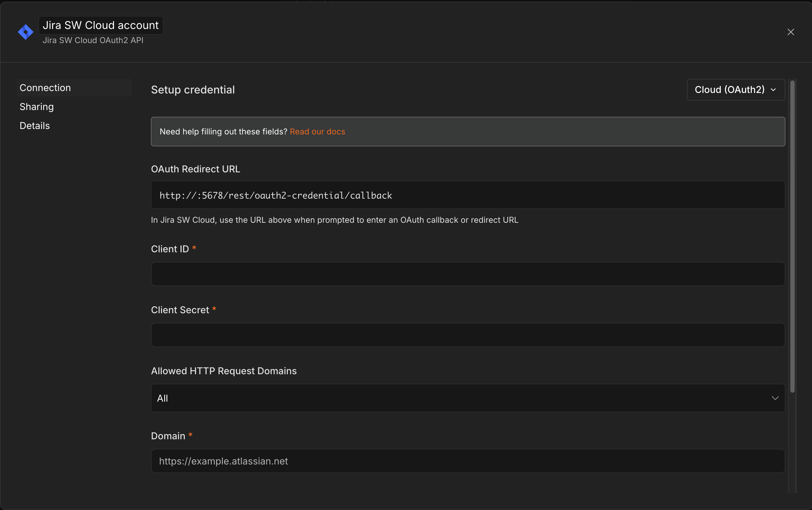Viewport: 812px width, 510px height.
Task: Focus the Domain input field
Action: click(468, 461)
